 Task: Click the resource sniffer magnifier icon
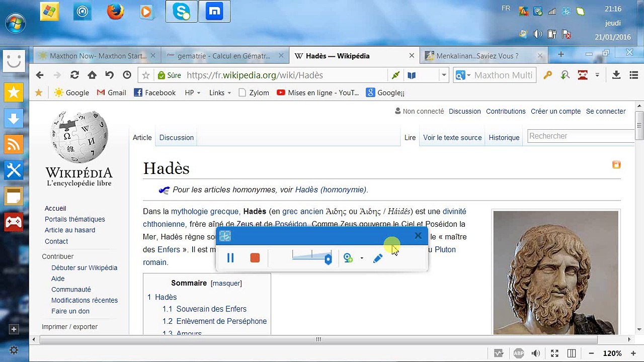click(x=565, y=75)
